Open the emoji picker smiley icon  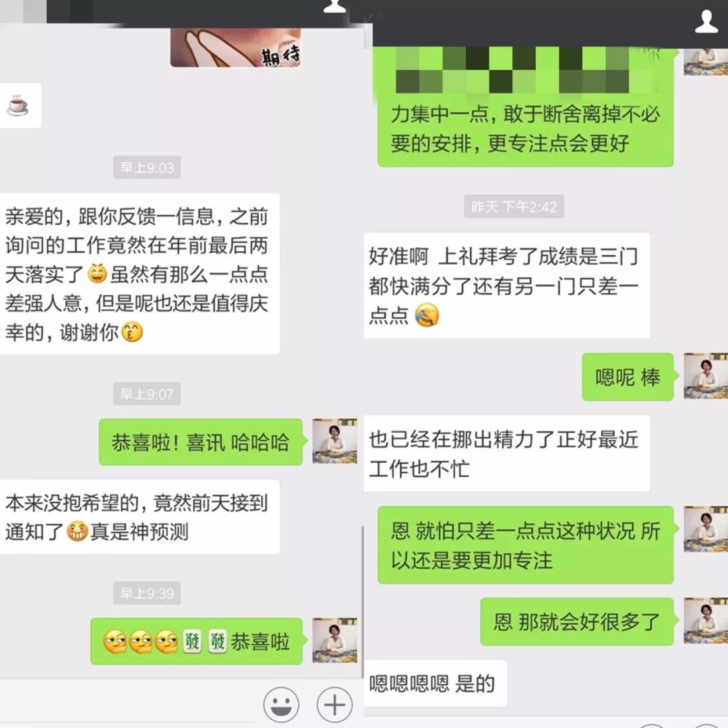click(281, 704)
